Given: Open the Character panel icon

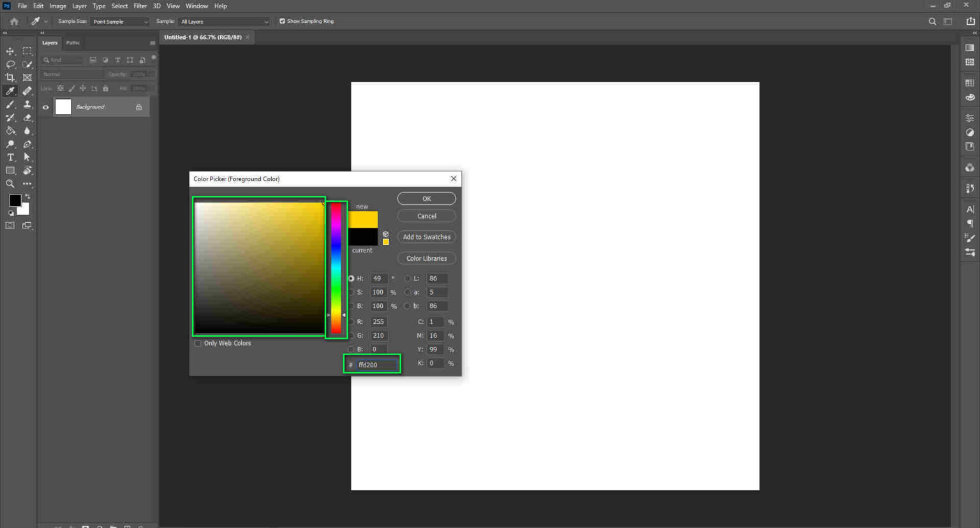Looking at the screenshot, I should click(969, 209).
